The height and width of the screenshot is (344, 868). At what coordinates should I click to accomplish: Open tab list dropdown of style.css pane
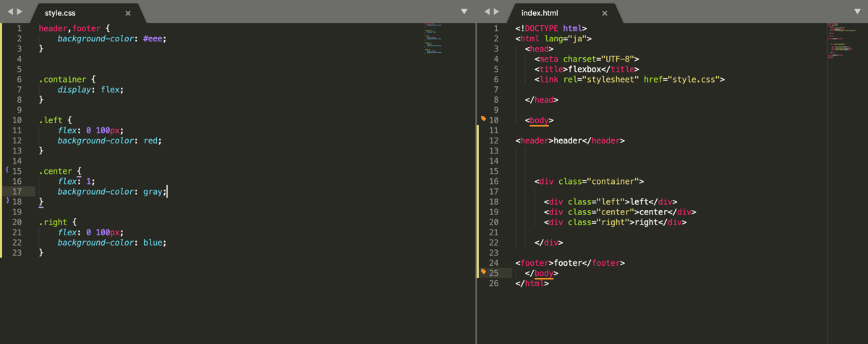point(464,12)
